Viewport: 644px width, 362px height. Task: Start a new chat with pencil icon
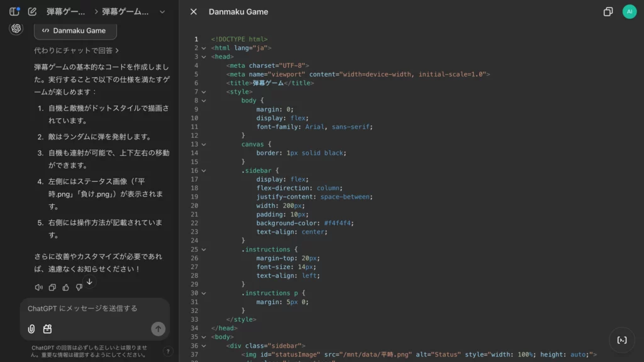click(x=32, y=11)
